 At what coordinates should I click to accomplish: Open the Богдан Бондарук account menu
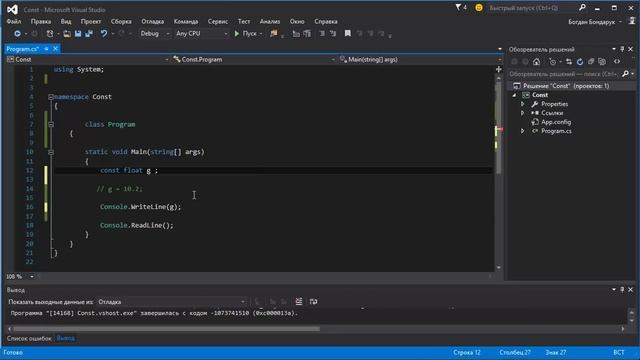click(595, 22)
